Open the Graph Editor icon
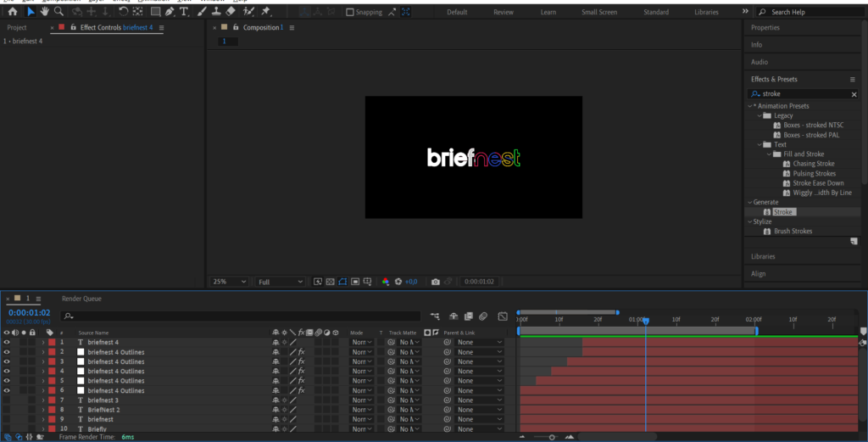 (x=503, y=316)
